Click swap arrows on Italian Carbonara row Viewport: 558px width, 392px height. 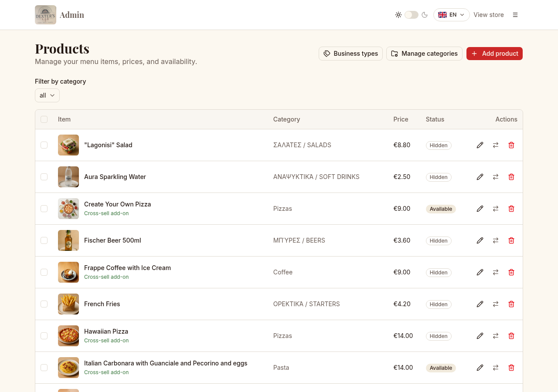pos(496,368)
